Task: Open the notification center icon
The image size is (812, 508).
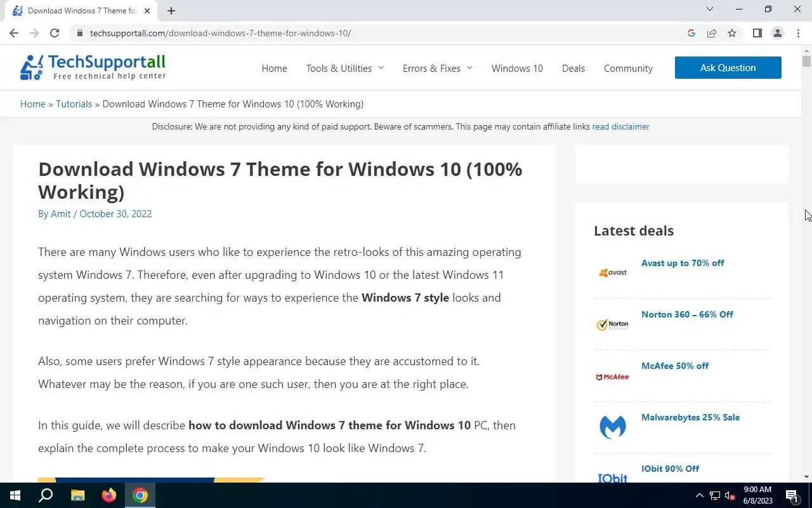Action: tap(792, 495)
